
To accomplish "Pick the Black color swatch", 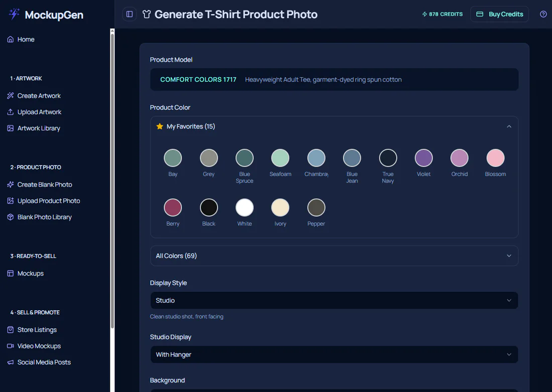I will pyautogui.click(x=209, y=208).
